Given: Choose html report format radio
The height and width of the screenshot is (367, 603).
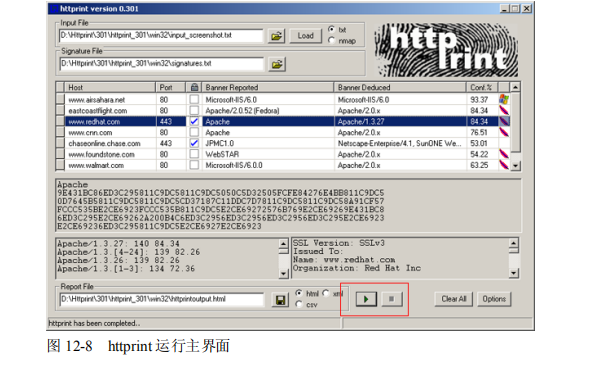Looking at the screenshot, I should coord(299,293).
